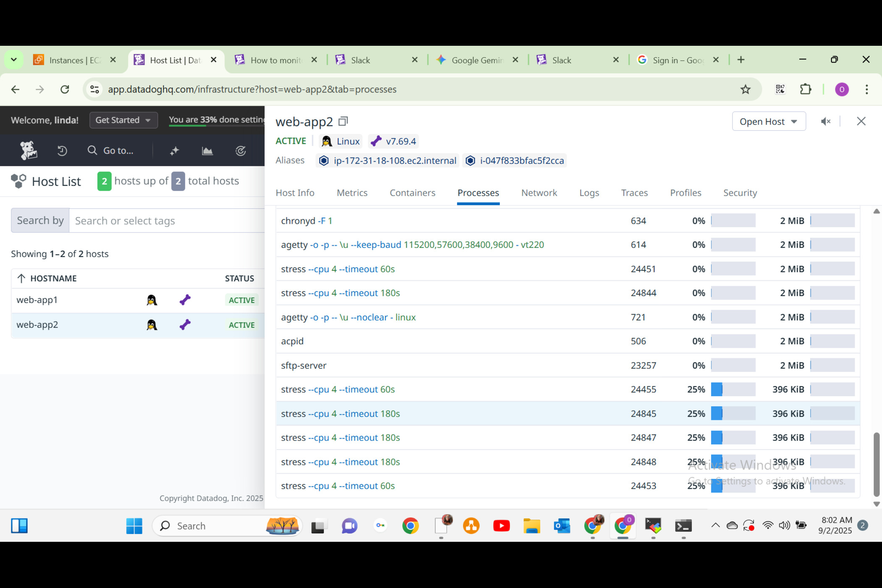The image size is (882, 588).
Task: Open Chrome three-dot menu
Action: 867,89
